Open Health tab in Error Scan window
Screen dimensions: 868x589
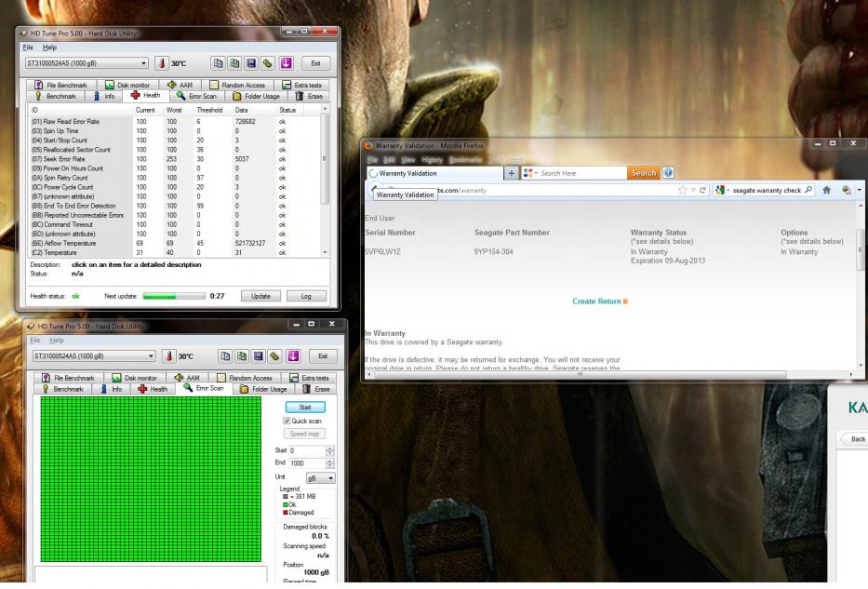point(153,389)
